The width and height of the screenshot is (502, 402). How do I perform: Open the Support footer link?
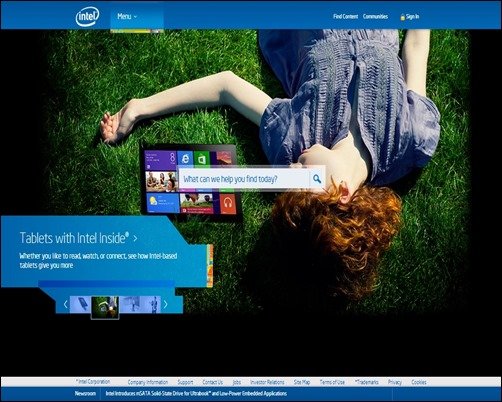coord(185,382)
